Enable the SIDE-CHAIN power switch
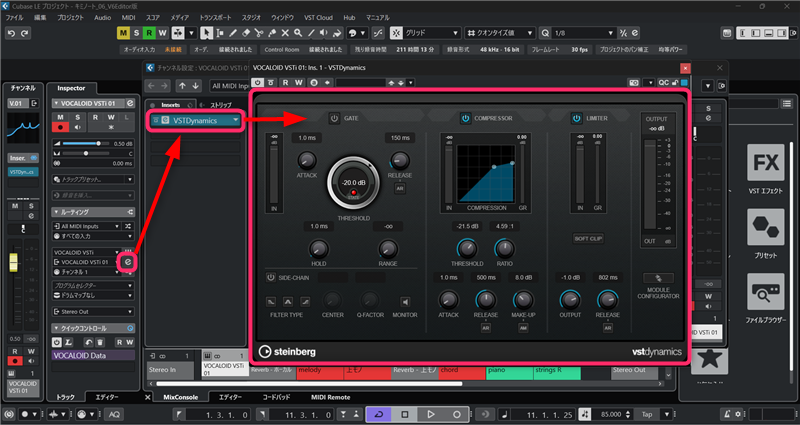Screen dimensions: 800x425 [271, 278]
